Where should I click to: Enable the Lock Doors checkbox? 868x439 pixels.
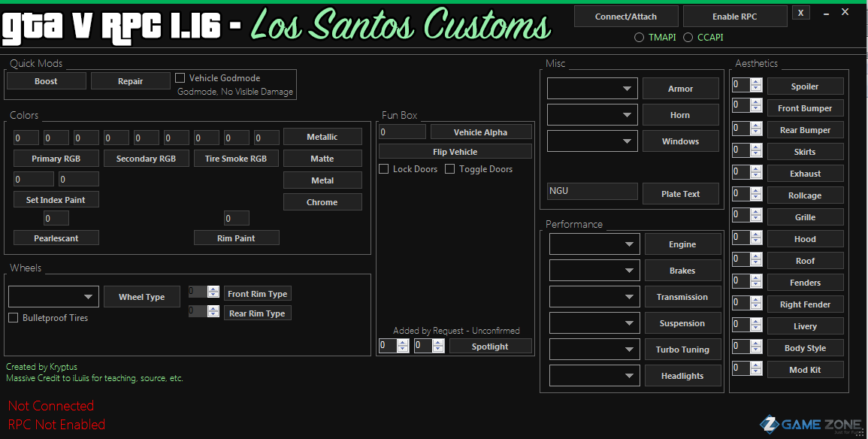[383, 169]
